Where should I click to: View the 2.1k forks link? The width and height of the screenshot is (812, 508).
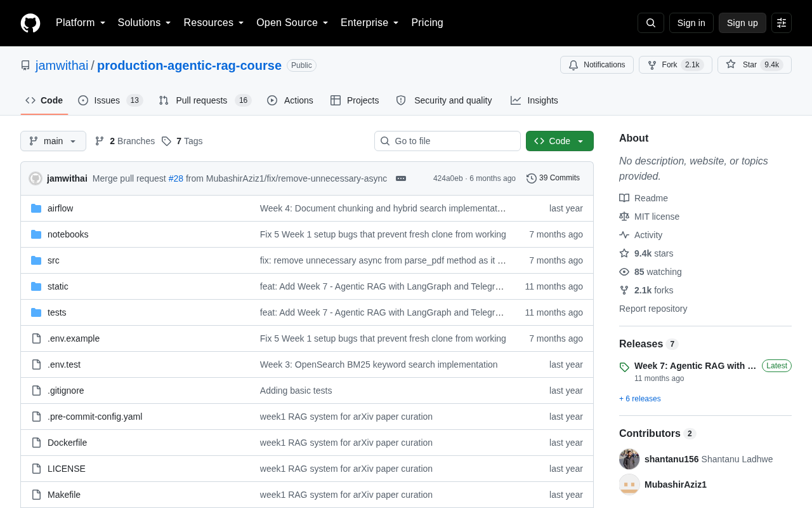tap(646, 290)
